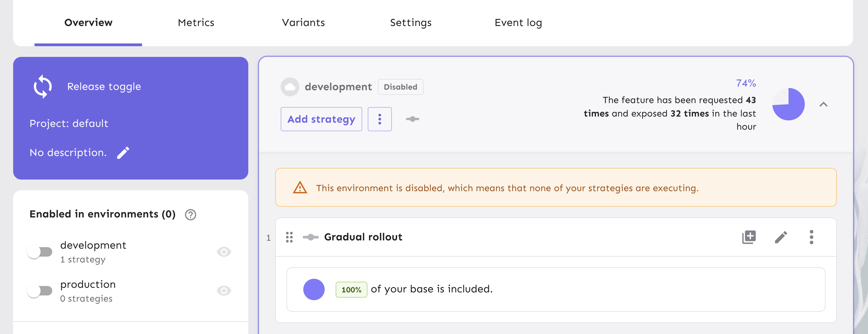Click the 1 strategy link under development
This screenshot has height=334, width=868.
coord(83,259)
